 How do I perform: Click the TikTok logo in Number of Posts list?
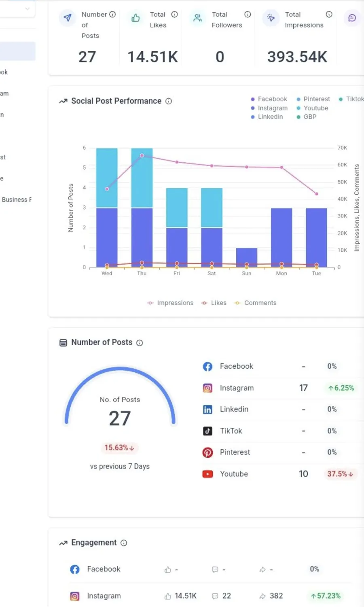[207, 431]
